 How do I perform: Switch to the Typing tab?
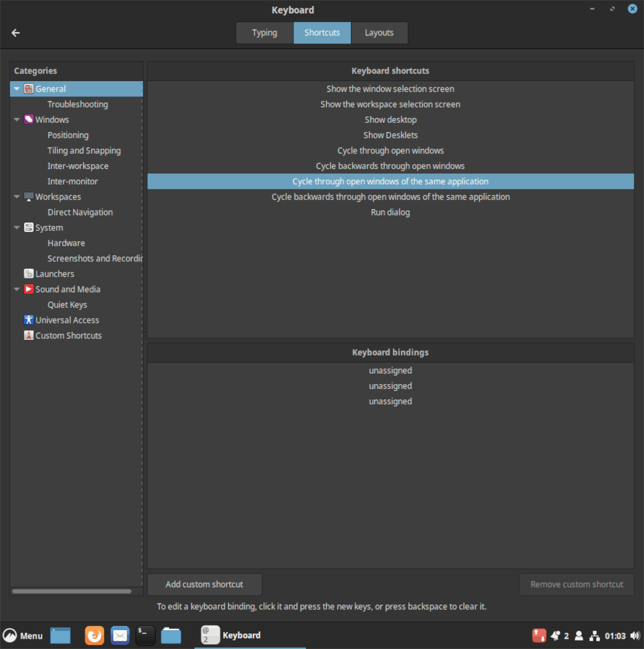tap(264, 33)
